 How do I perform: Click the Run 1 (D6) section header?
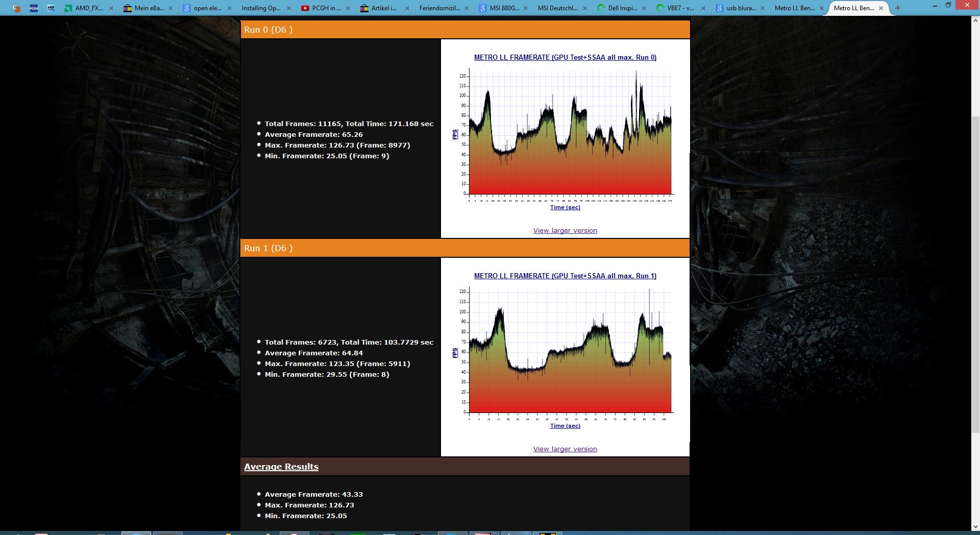click(x=465, y=248)
